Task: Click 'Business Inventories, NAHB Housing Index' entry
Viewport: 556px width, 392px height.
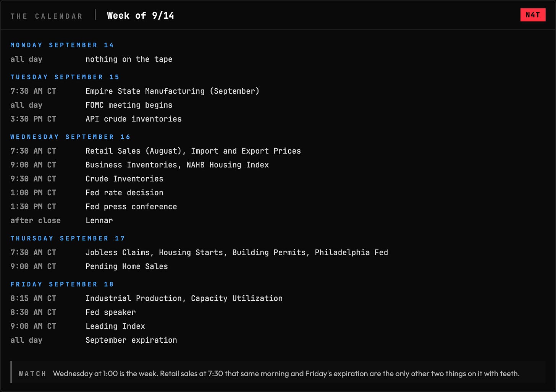Action: [x=177, y=165]
